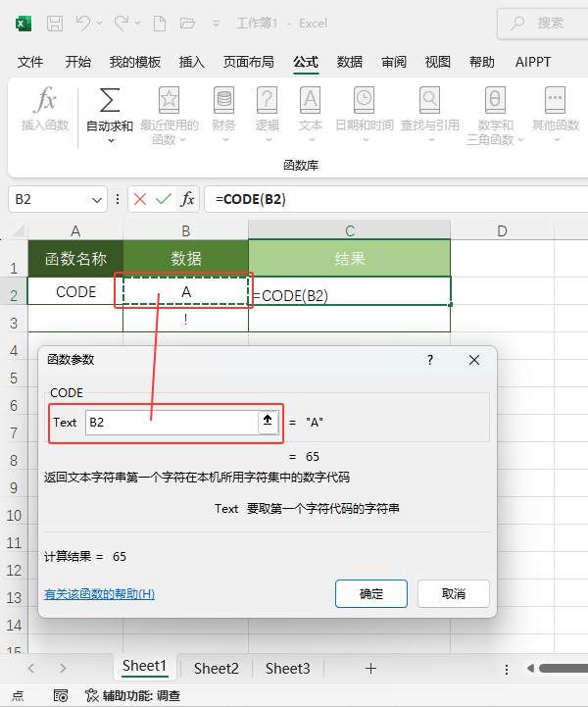Select column C header
Screen dimensions: 588x707
(x=349, y=230)
